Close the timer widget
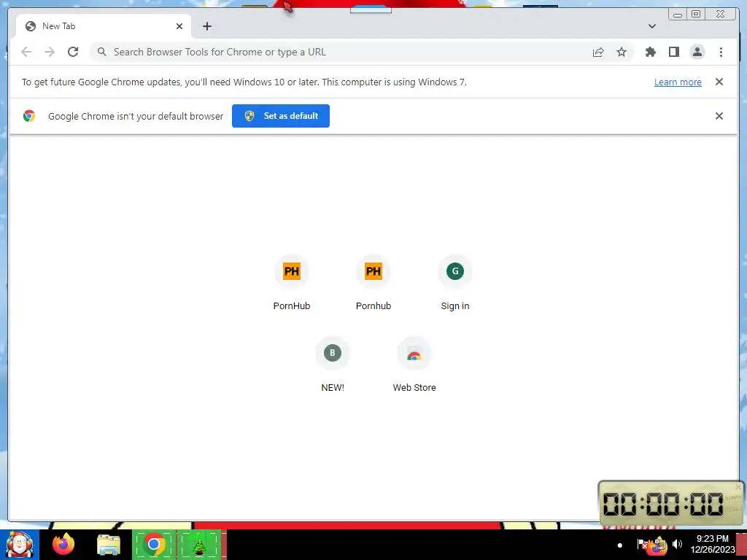Viewport: 747px width, 560px height. click(x=738, y=486)
